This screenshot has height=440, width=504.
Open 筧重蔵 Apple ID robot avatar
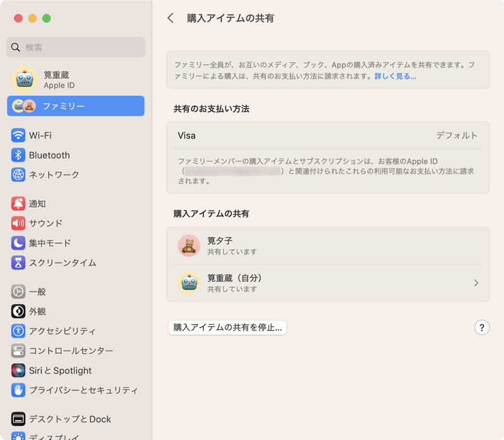25,79
